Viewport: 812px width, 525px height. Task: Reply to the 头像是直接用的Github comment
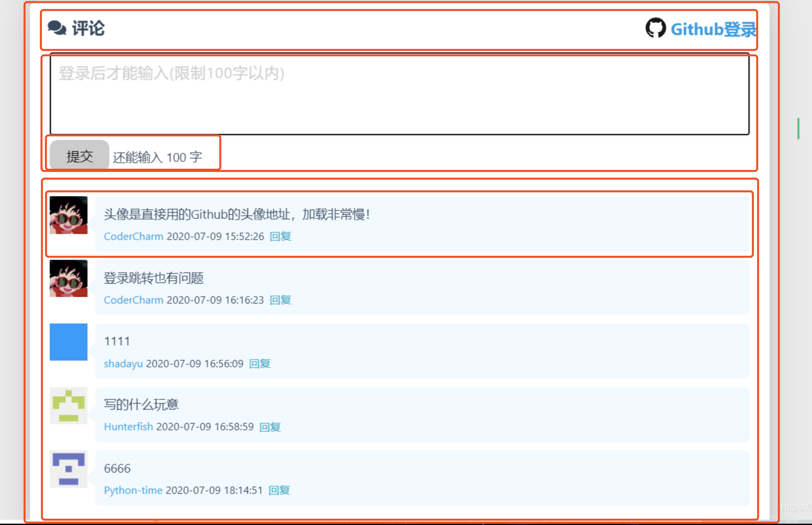[x=280, y=236]
